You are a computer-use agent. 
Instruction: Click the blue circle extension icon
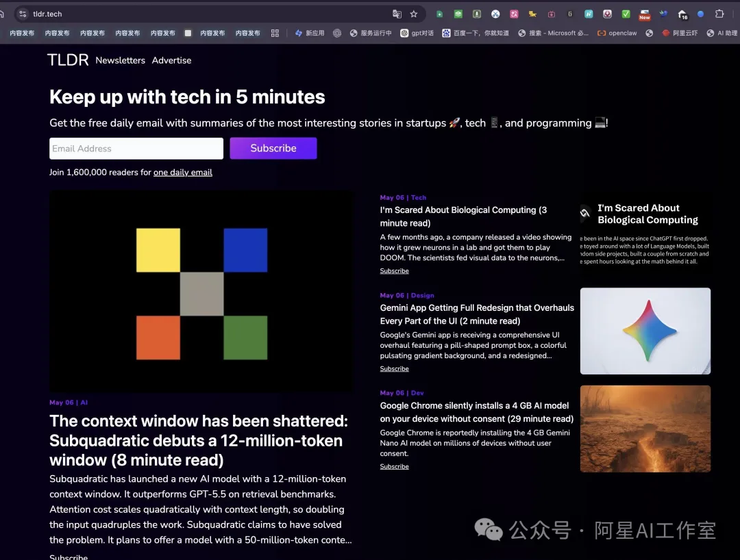coord(701,14)
